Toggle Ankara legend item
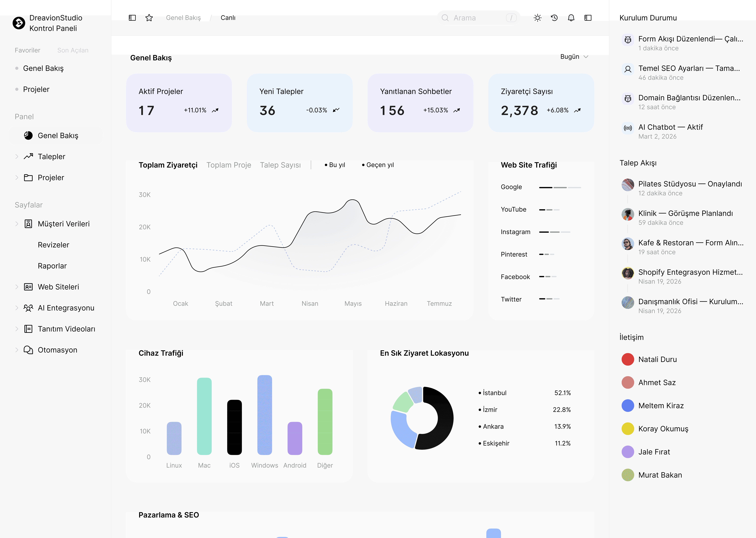The height and width of the screenshot is (538, 756). pyautogui.click(x=491, y=427)
